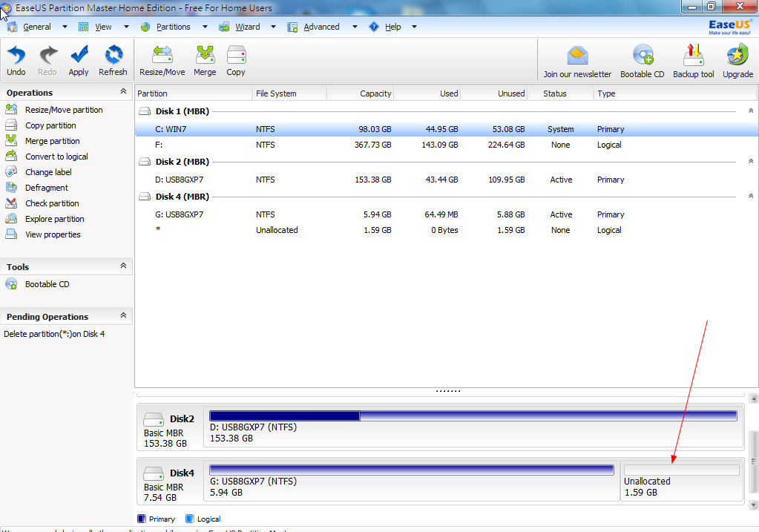Open the Backup tool icon
The width and height of the screenshot is (759, 532).
pyautogui.click(x=693, y=55)
